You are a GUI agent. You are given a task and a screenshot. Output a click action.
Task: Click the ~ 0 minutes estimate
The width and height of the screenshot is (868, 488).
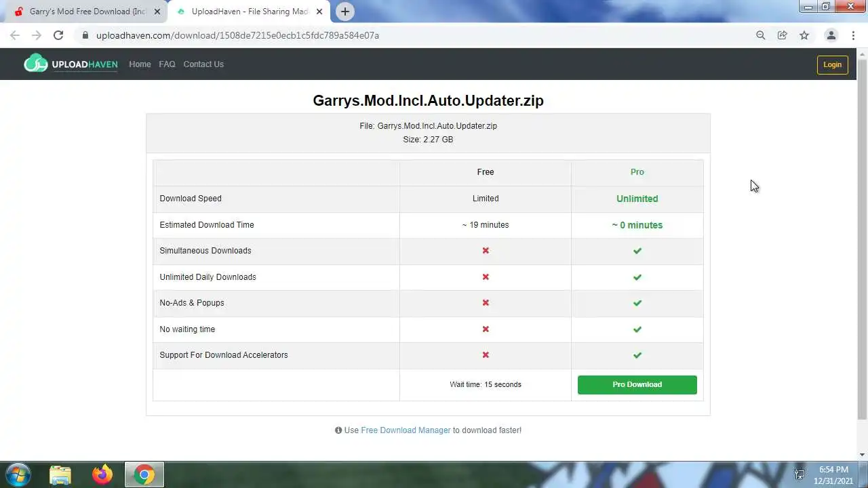click(637, 225)
